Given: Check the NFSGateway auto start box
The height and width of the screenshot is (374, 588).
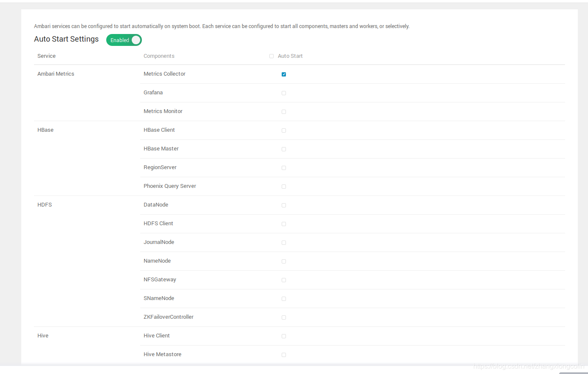Looking at the screenshot, I should click(284, 280).
